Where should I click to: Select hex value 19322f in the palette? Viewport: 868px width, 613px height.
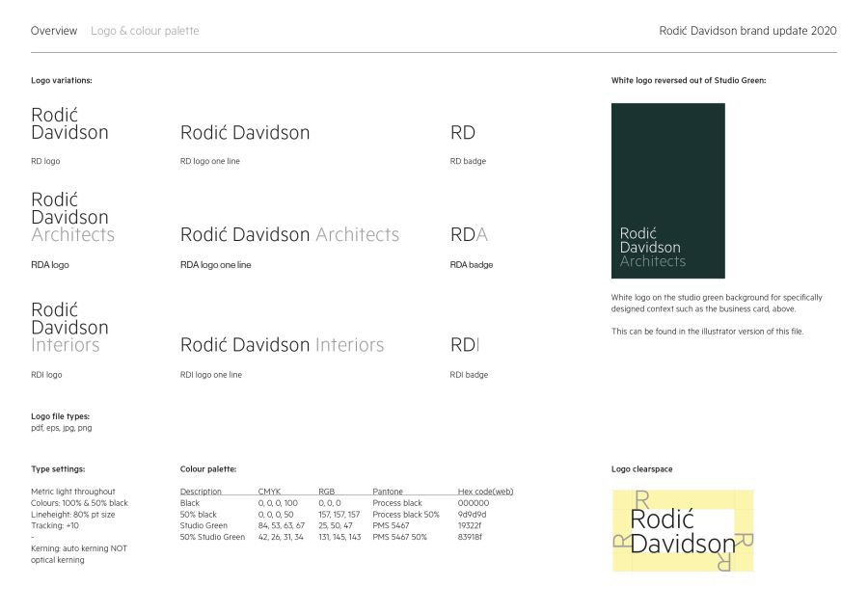tap(470, 525)
